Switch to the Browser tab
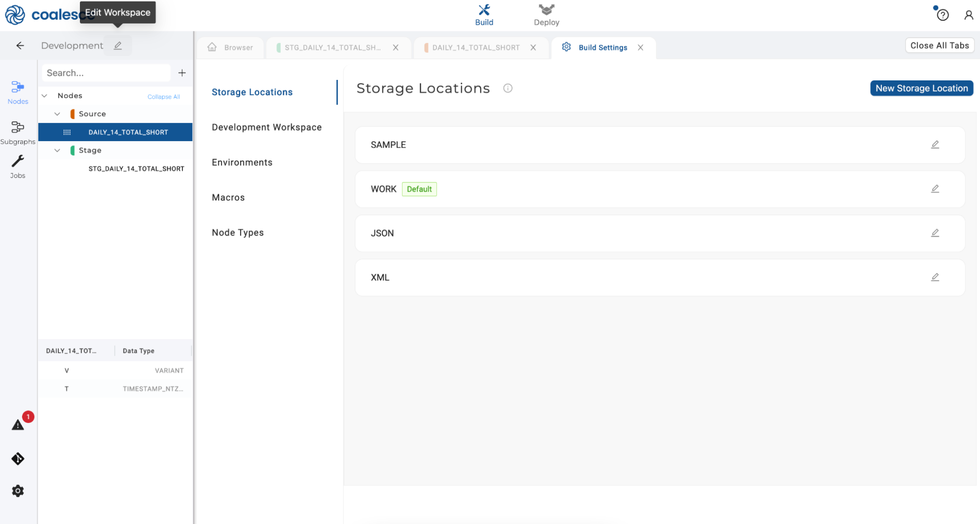This screenshot has height=524, width=980. pyautogui.click(x=230, y=48)
